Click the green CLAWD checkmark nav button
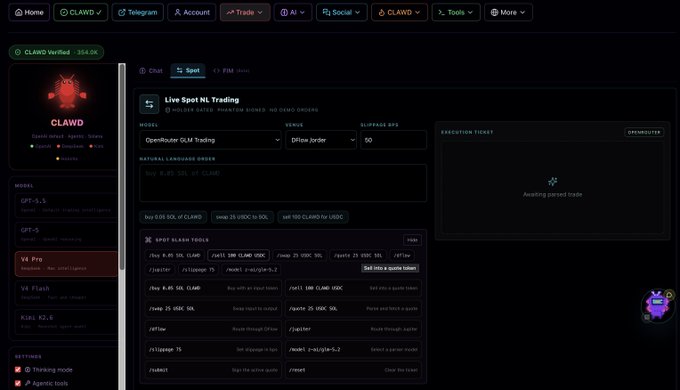680x390 pixels. (x=81, y=12)
